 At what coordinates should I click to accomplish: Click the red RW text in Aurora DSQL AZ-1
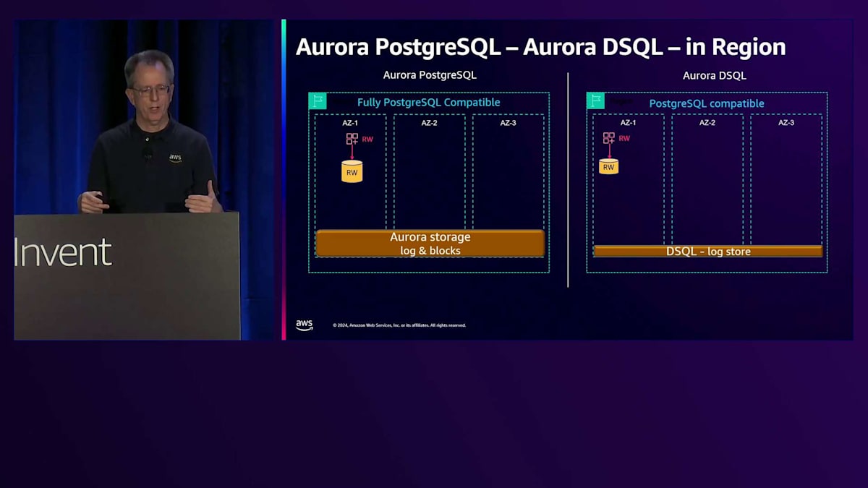[624, 138]
